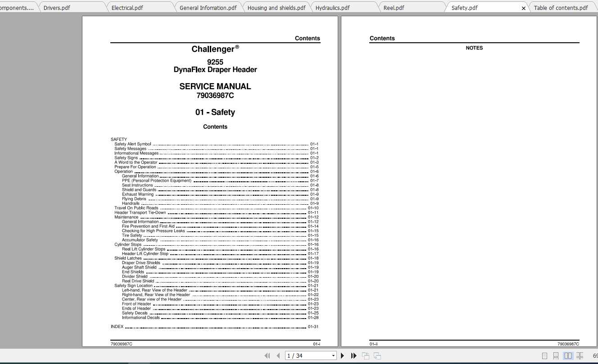Click the Tire Safety entry
Viewport: 598px width, 364px height.
[220, 235]
